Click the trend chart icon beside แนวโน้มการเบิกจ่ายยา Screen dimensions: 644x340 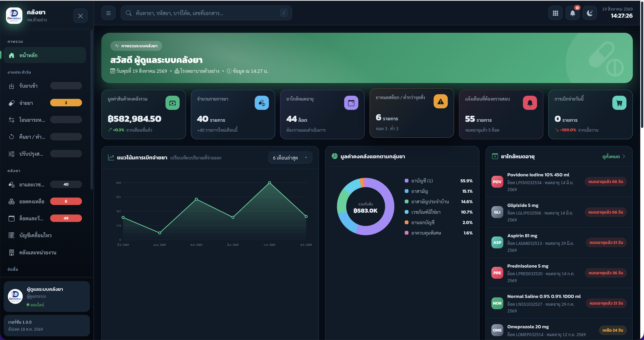point(111,157)
